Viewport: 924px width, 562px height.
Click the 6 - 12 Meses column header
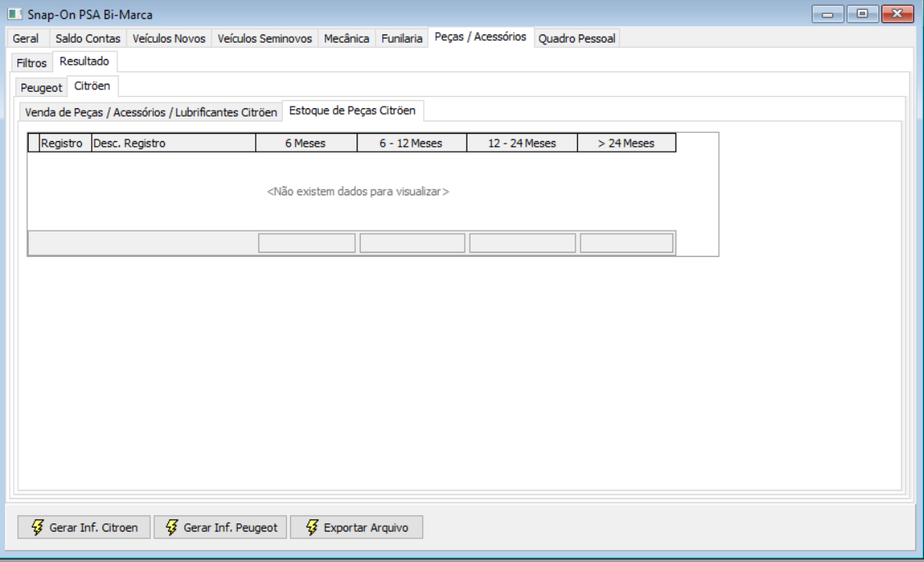[x=412, y=143]
